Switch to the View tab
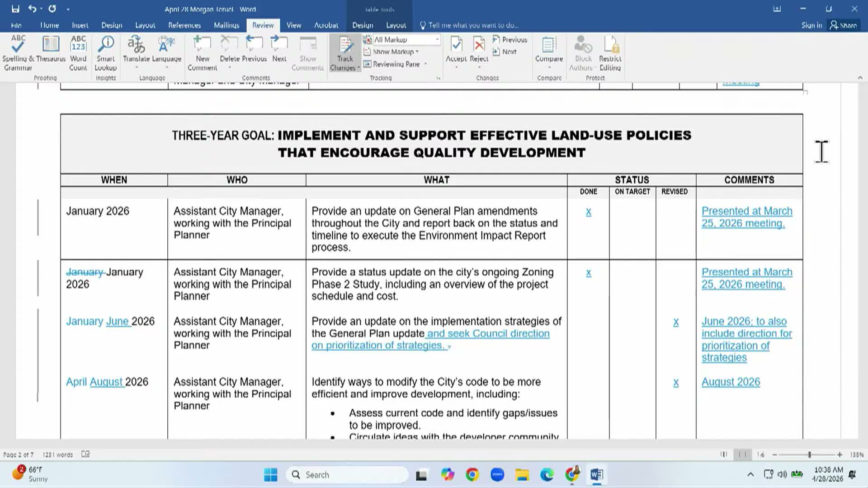Screen dimensions: 868x488 (294, 25)
